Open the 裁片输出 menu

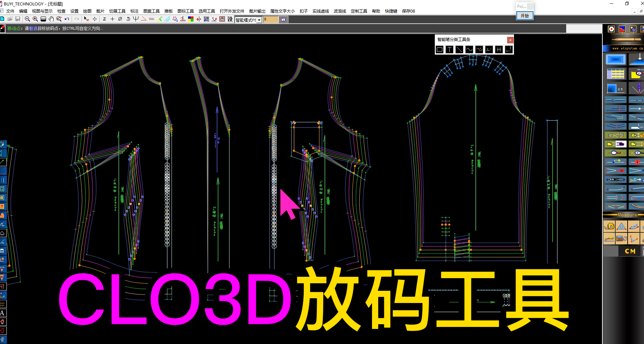pos(257,11)
